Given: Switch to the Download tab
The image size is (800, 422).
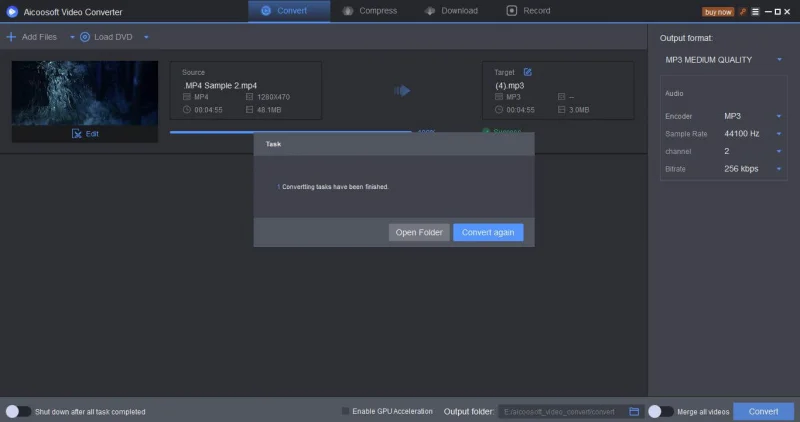Looking at the screenshot, I should tap(450, 11).
